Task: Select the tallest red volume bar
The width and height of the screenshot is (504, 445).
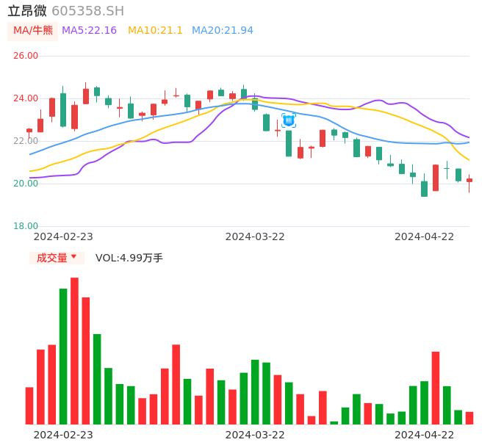Action: coord(74,351)
